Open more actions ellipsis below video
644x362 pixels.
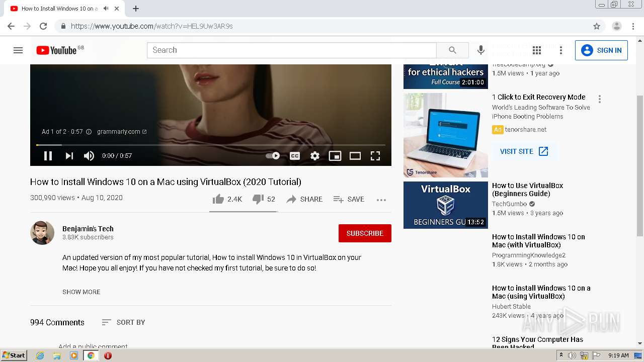click(x=381, y=200)
